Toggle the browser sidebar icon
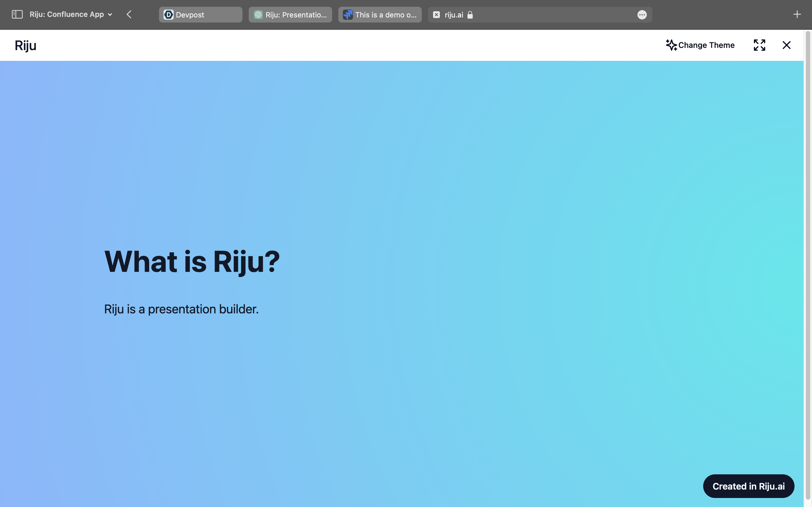Viewport: 812px width, 507px height. pos(17,14)
